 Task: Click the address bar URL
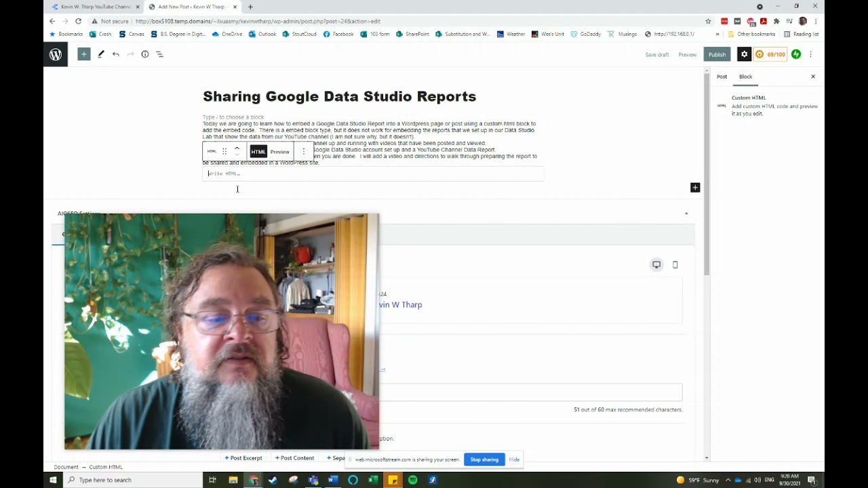(258, 21)
